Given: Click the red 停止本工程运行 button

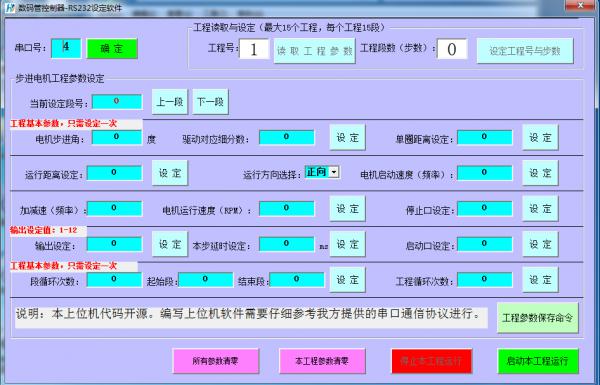Looking at the screenshot, I should [431, 361].
